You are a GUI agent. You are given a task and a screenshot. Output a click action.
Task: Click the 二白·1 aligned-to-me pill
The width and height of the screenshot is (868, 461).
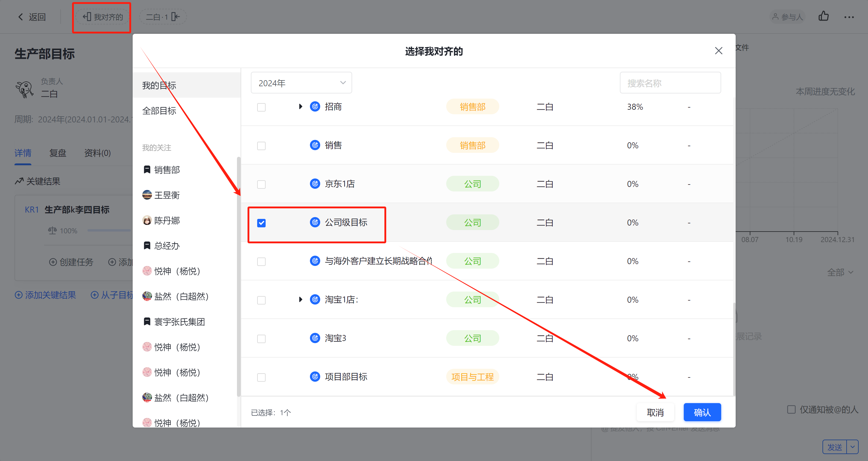[163, 17]
